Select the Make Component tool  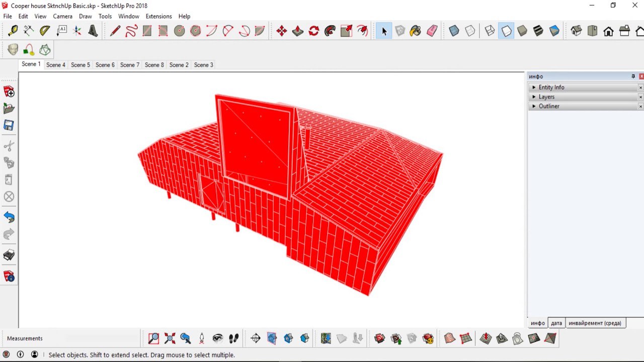[x=400, y=31]
